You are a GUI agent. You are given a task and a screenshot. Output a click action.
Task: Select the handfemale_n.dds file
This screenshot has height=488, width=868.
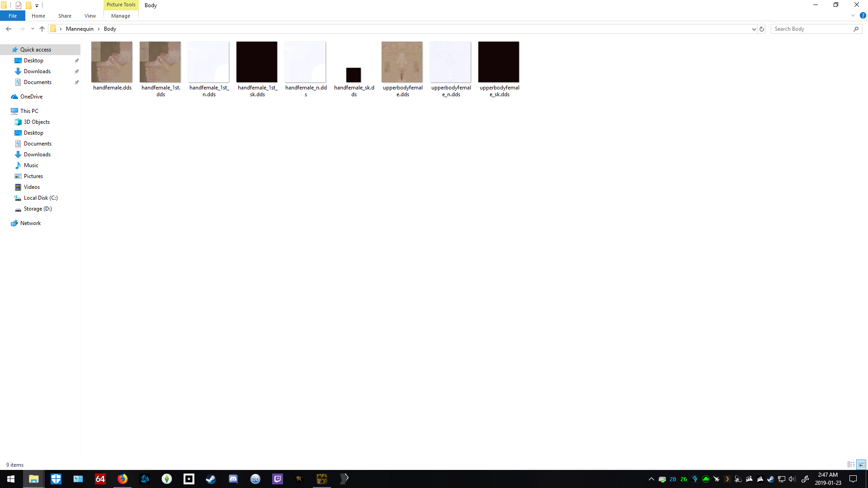pyautogui.click(x=305, y=69)
